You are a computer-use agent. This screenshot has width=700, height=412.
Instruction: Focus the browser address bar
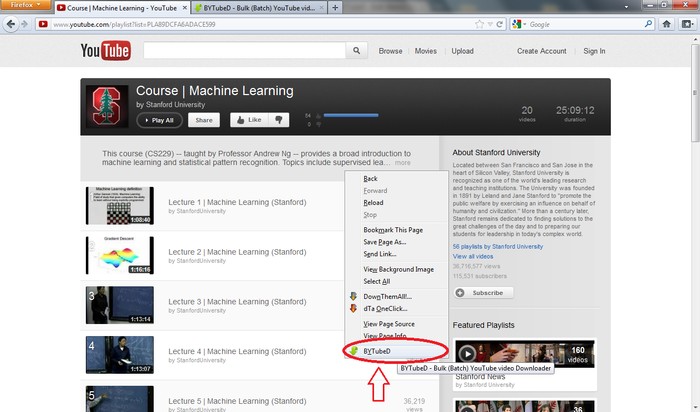tap(261, 24)
